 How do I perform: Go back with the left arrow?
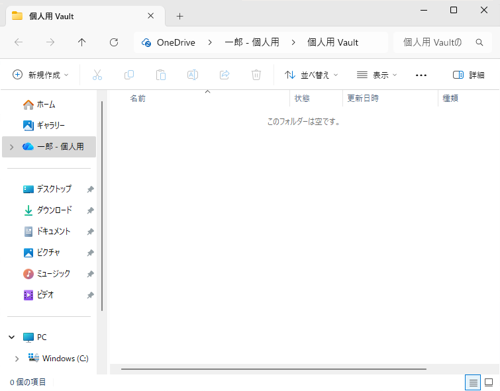click(x=19, y=42)
